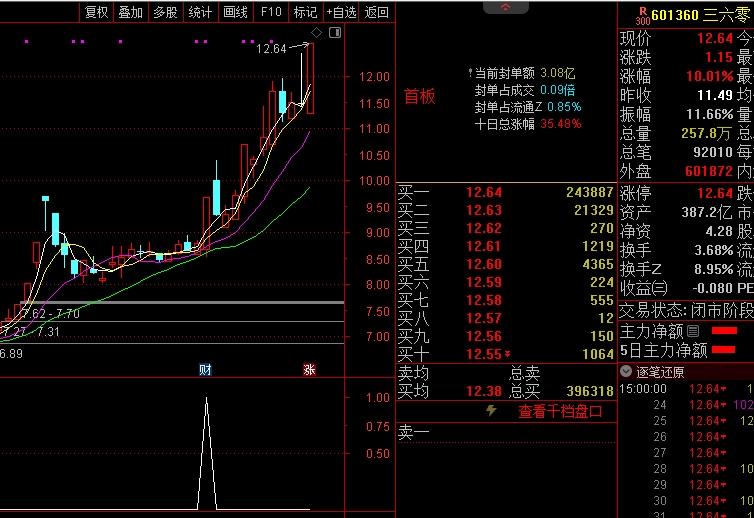Screen dimensions: 754x518
Task: Toggle the side panel layout icon
Action: click(x=335, y=33)
